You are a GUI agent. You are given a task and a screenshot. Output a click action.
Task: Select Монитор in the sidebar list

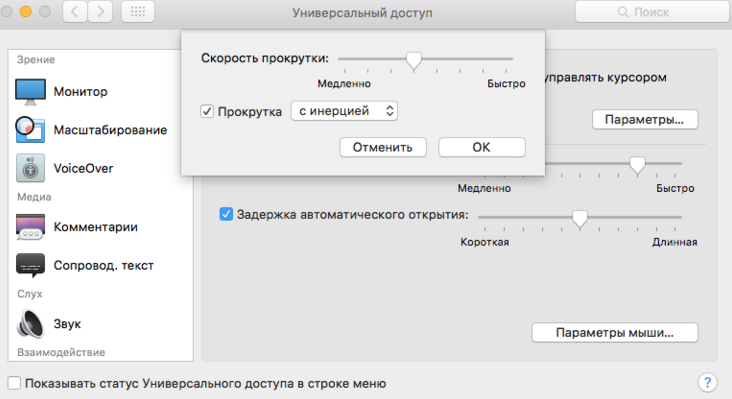tap(100, 91)
